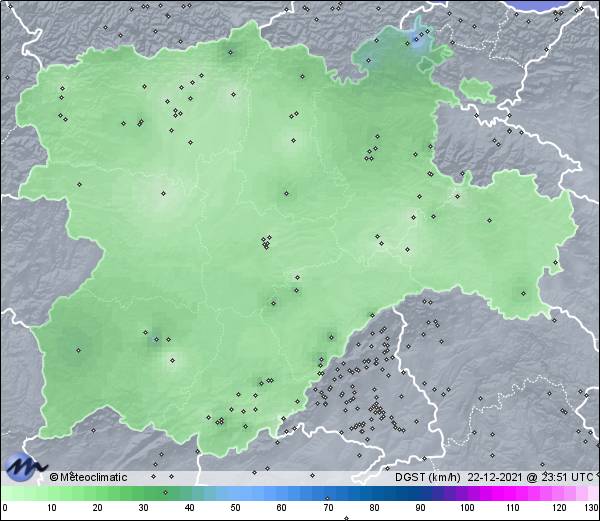Viewport: 600px width, 521px height.
Task: Click the scale label 130
Action: point(592,508)
